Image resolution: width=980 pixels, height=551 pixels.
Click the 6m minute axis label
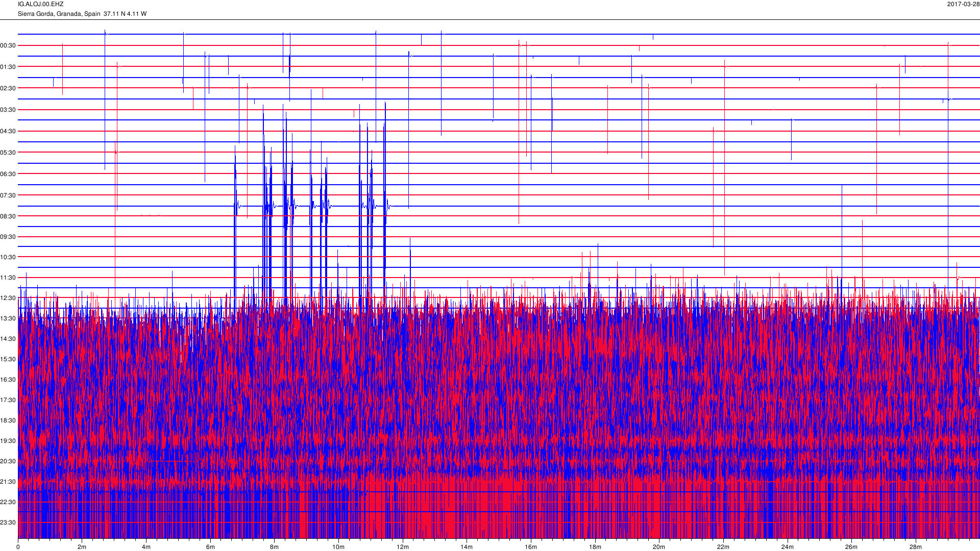pos(210,547)
